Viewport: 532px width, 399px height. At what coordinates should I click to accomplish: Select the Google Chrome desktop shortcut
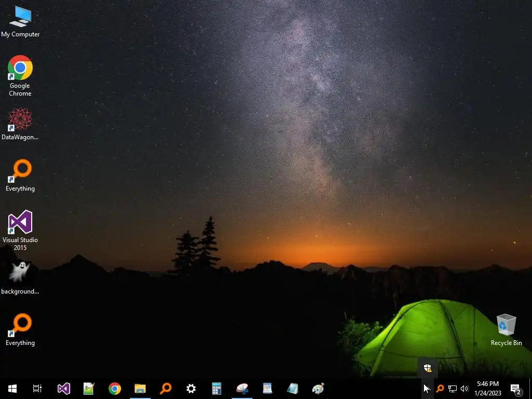(x=20, y=75)
